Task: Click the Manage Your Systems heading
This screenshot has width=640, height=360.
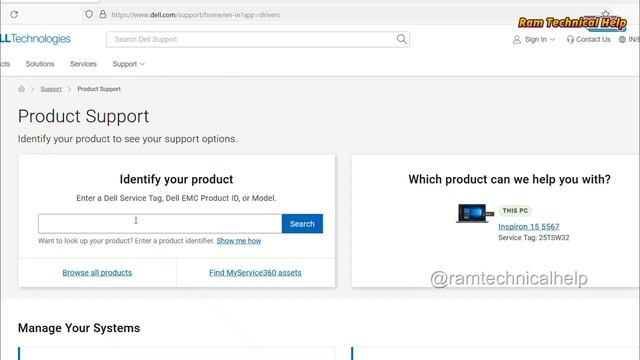Action: (x=79, y=328)
